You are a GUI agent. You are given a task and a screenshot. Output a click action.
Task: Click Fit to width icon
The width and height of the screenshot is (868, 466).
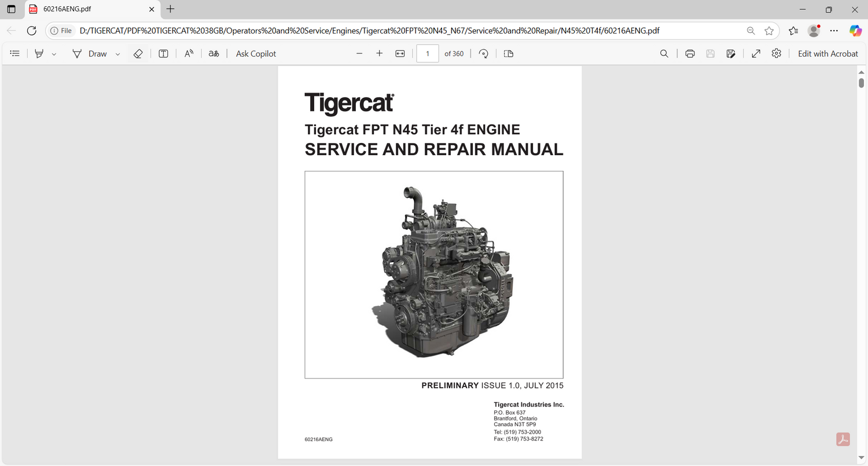point(400,53)
